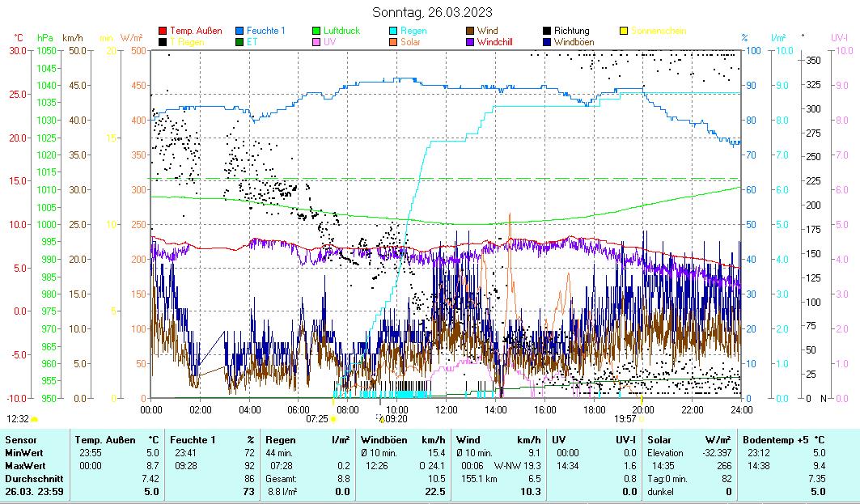Select the brown Wind legend marker
The width and height of the screenshot is (860, 504).
[471, 31]
